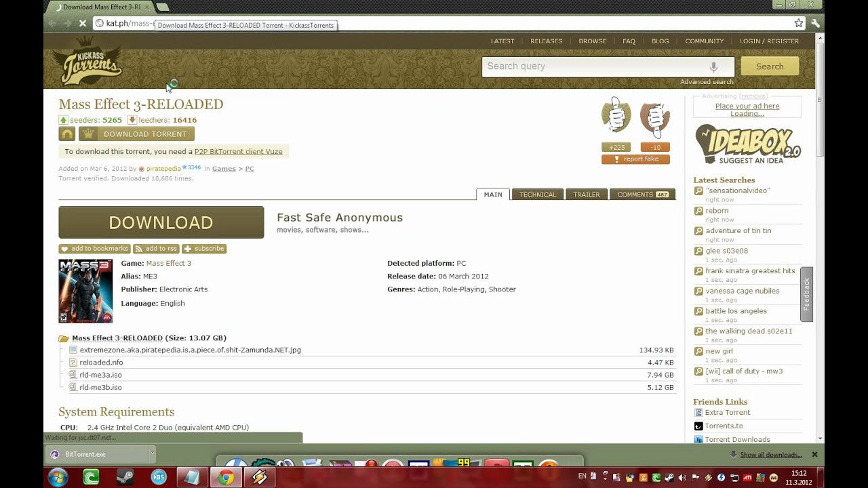Image resolution: width=868 pixels, height=488 pixels.
Task: Open the PC subcategory link
Action: 250,169
